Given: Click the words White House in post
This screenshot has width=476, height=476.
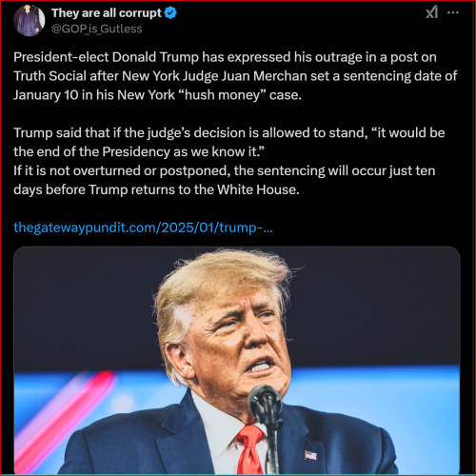Looking at the screenshot, I should coord(258,189).
